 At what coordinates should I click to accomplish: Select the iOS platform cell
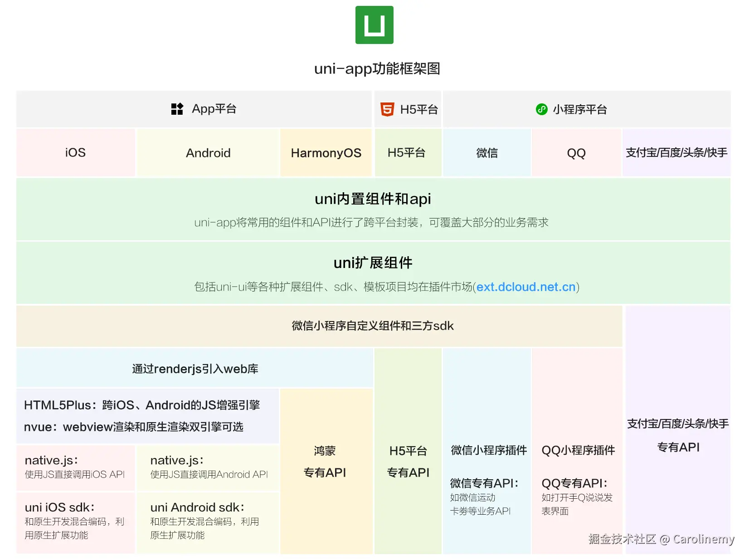76,152
